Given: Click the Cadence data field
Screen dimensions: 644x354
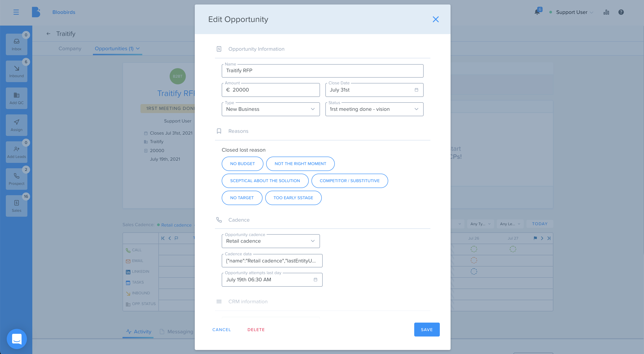Looking at the screenshot, I should coord(272,261).
